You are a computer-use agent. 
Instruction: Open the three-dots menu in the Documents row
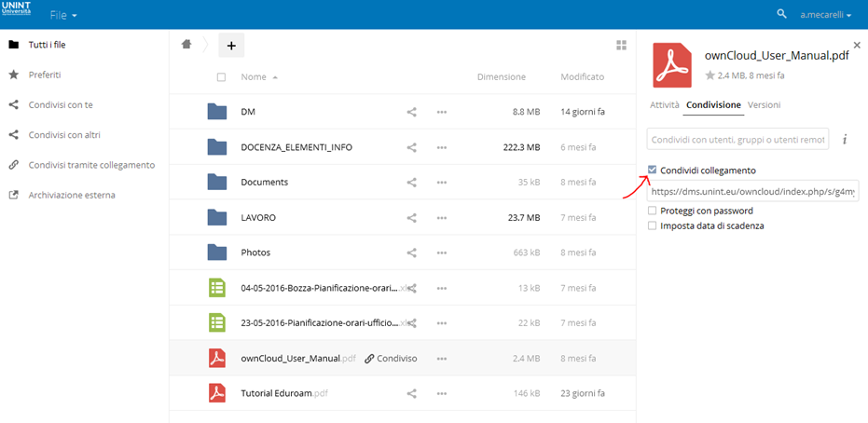click(441, 182)
